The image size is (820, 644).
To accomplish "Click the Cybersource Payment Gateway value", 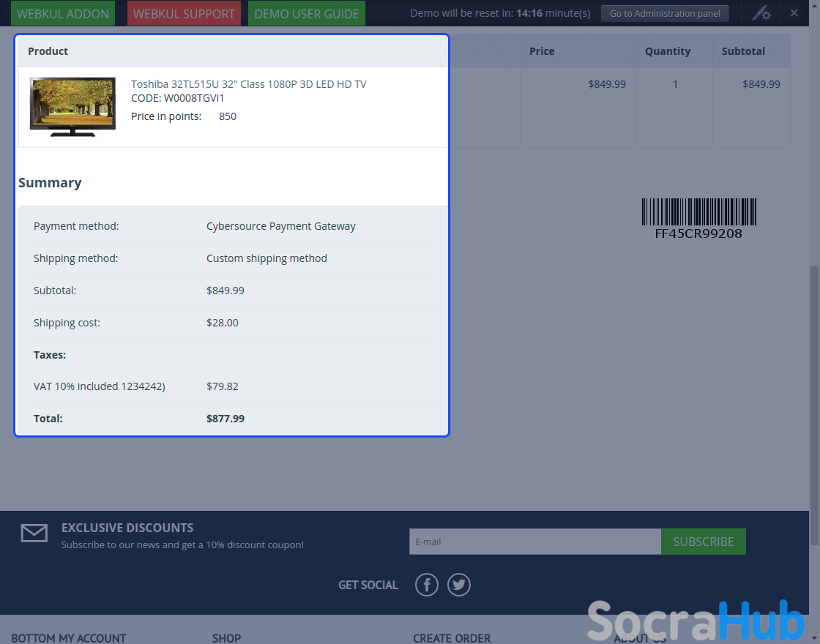I will click(x=281, y=226).
